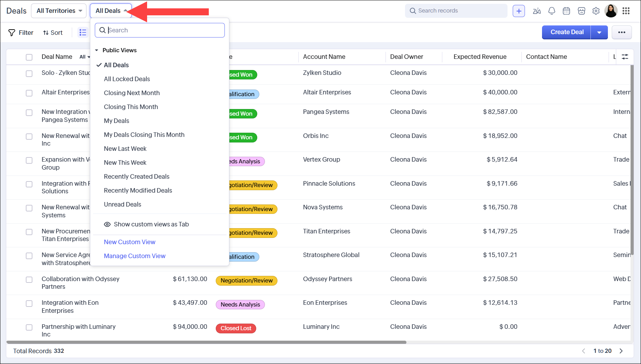Switch to list view icon
The image size is (641, 364).
[83, 32]
